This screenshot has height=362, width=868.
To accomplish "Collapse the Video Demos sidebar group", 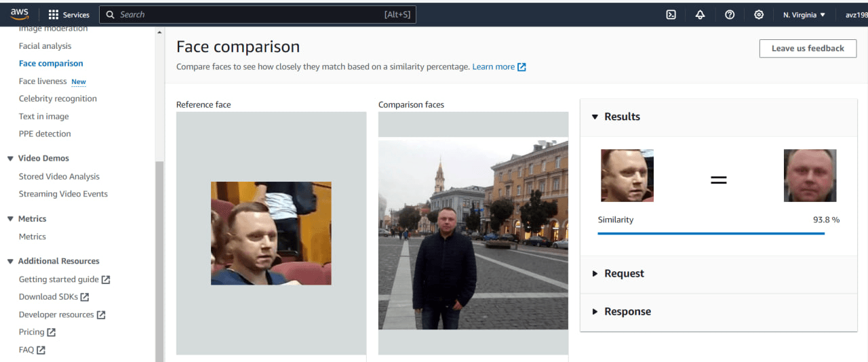I will [10, 159].
